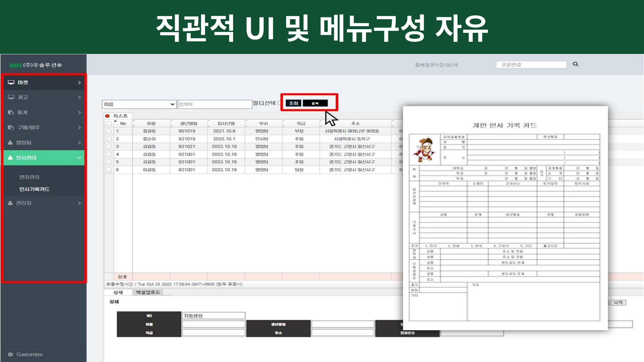Click the Customize gear icon

[10, 354]
